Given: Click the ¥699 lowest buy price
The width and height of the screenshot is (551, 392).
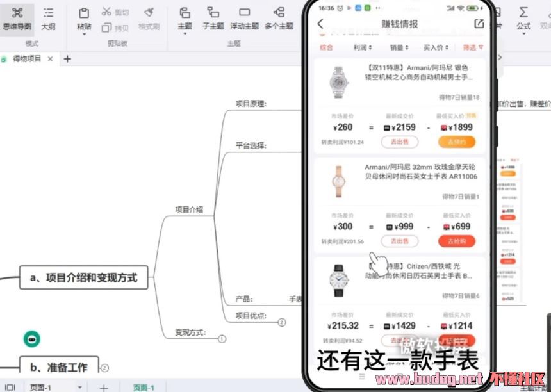Looking at the screenshot, I should coord(456,227).
